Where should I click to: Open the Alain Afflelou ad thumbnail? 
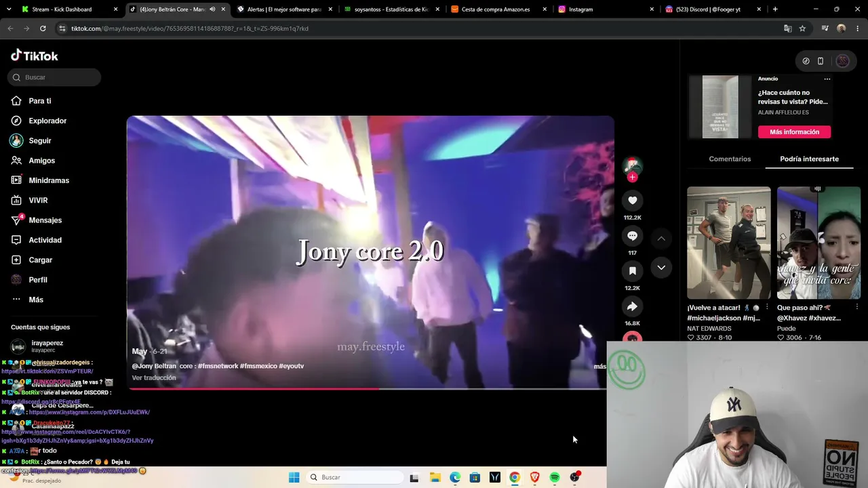(x=720, y=107)
